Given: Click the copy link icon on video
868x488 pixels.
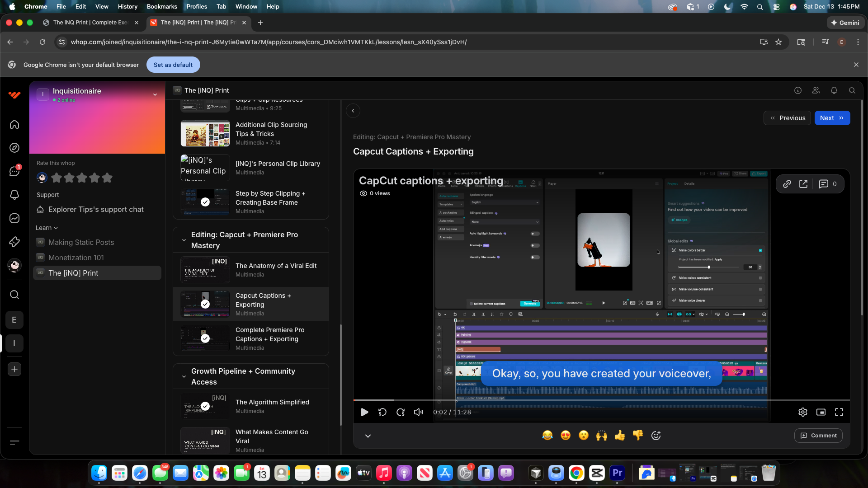Looking at the screenshot, I should pyautogui.click(x=787, y=184).
